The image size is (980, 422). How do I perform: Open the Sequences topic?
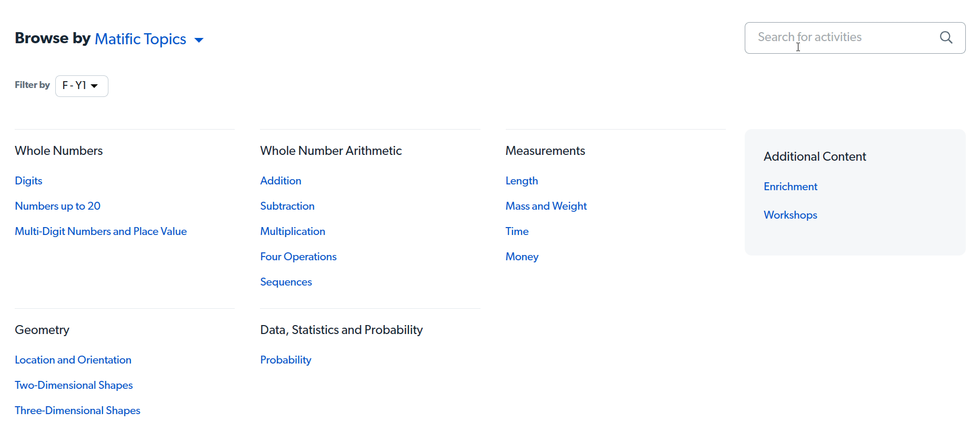[x=286, y=281]
